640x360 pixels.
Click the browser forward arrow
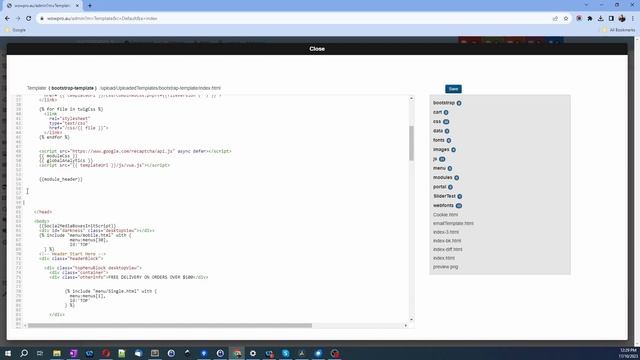click(18, 18)
